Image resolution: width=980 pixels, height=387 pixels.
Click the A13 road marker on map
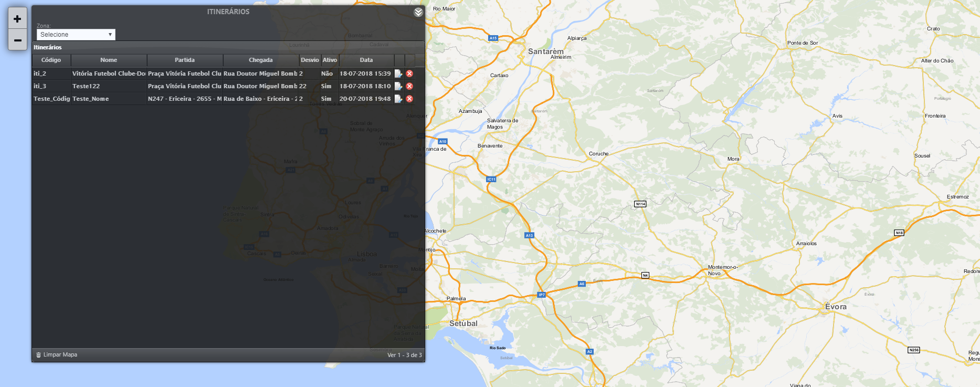(x=529, y=235)
